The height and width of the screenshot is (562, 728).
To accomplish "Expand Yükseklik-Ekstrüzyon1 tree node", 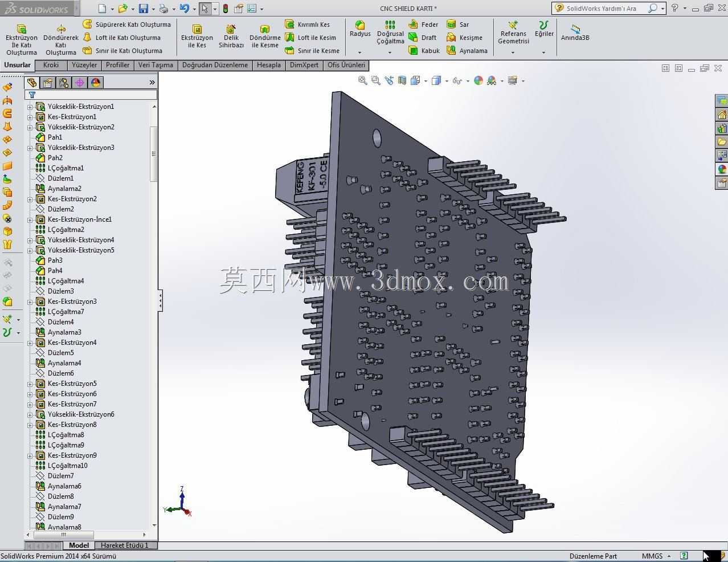I will pyautogui.click(x=30, y=107).
